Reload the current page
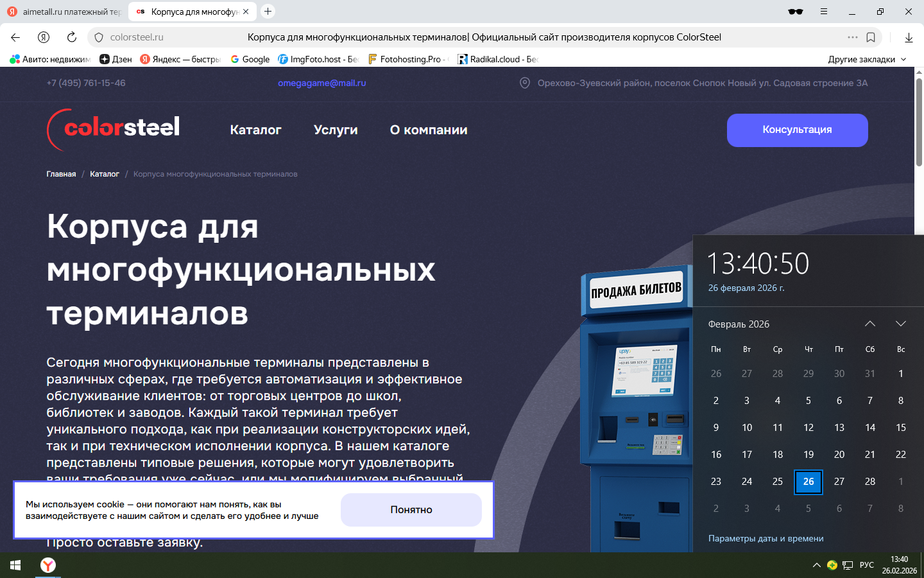Image resolution: width=924 pixels, height=578 pixels. pos(72,37)
